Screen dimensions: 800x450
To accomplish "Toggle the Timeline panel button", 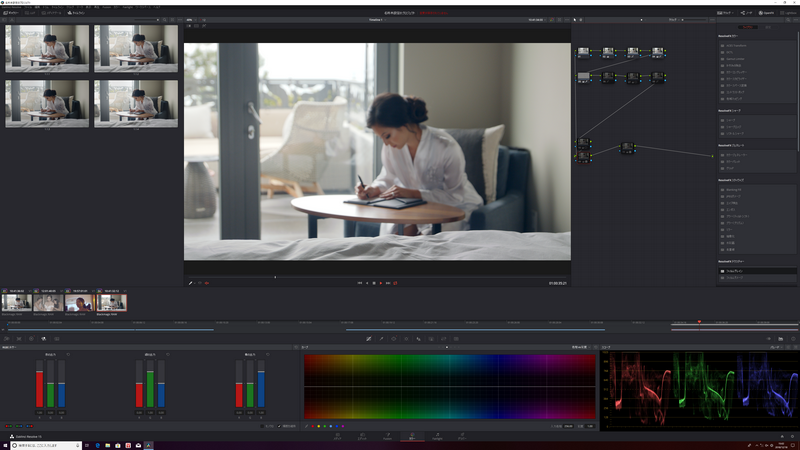I will coord(76,13).
